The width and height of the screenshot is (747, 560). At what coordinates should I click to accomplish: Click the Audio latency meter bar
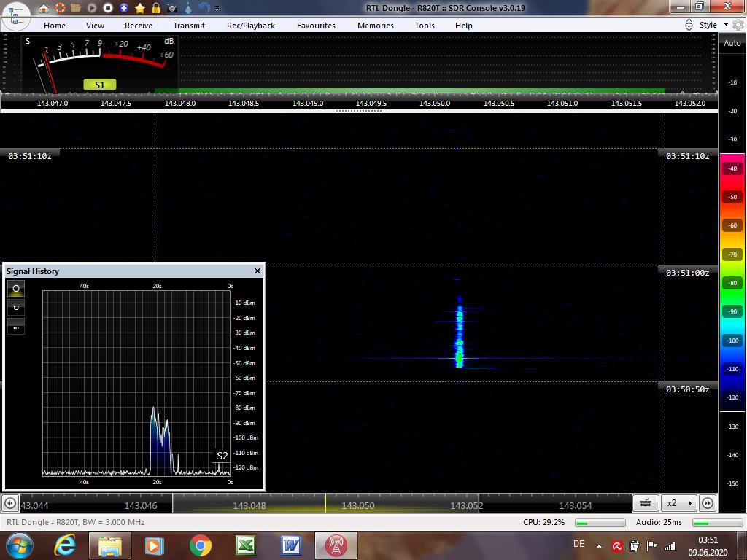pos(718,523)
